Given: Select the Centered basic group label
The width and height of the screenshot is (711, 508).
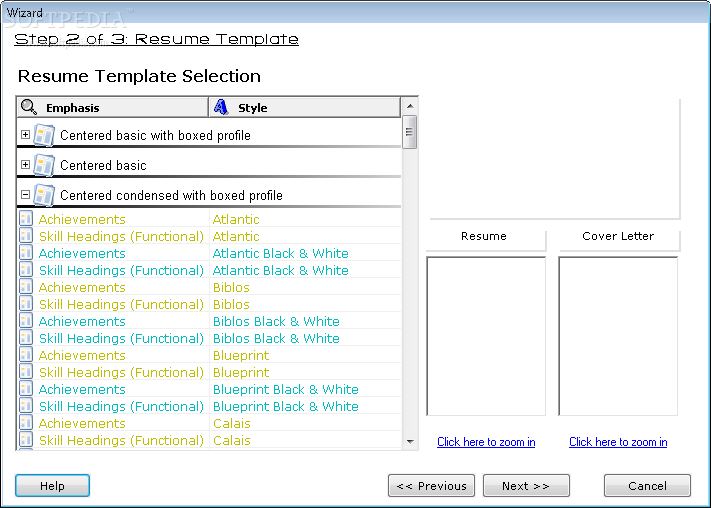Looking at the screenshot, I should (x=103, y=165).
